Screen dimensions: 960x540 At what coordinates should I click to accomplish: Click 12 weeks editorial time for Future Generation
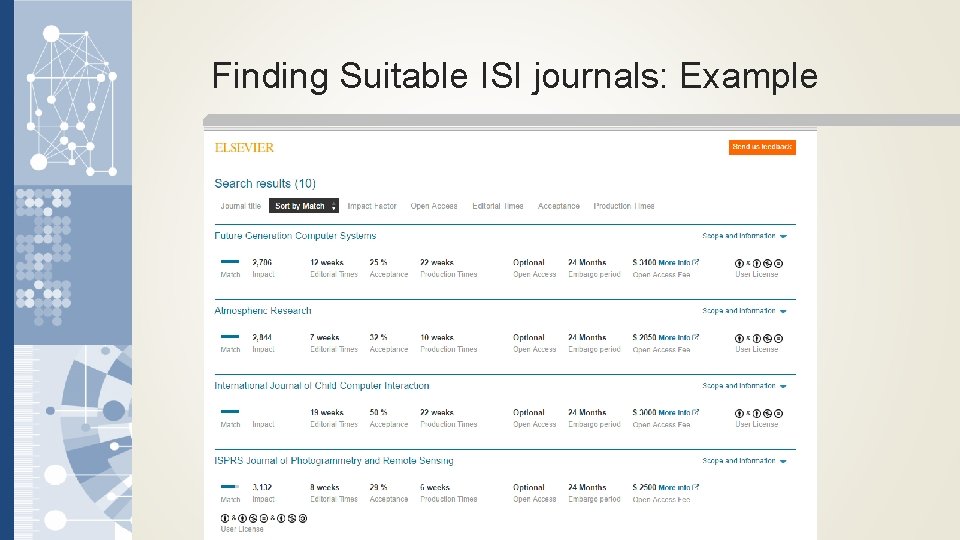tap(326, 262)
